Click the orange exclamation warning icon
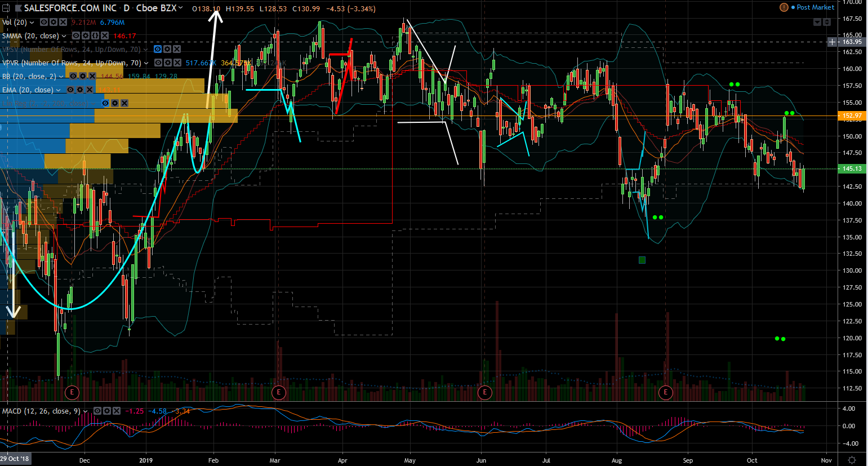The image size is (868, 466). 784,7
